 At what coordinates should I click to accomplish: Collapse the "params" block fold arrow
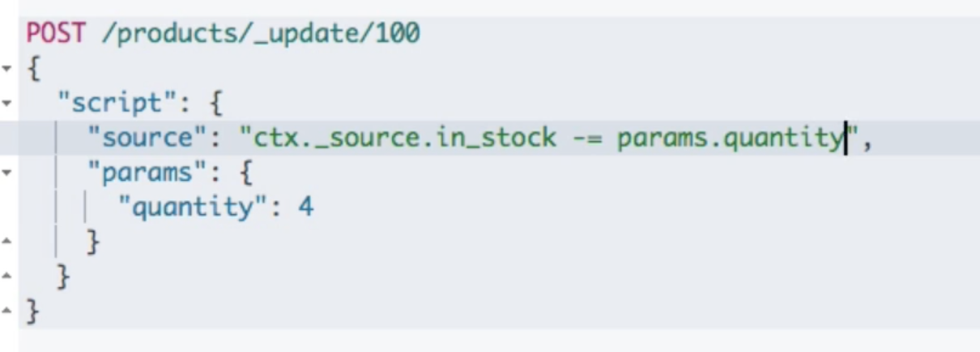pos(6,173)
